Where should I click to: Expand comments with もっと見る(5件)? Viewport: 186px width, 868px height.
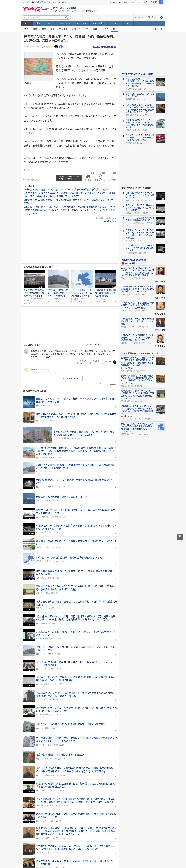(x=70, y=378)
